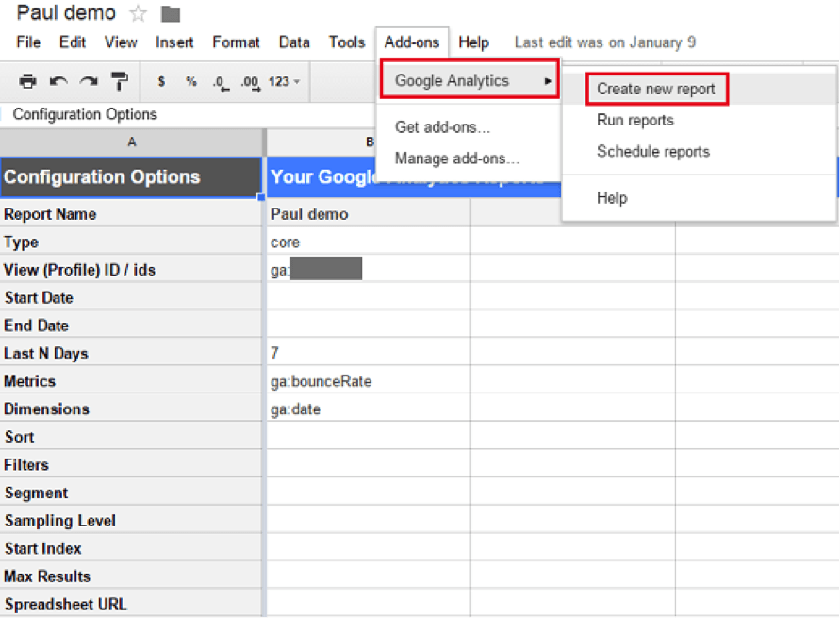Open the Format menu
Screen dimensions: 840x618
pos(236,42)
